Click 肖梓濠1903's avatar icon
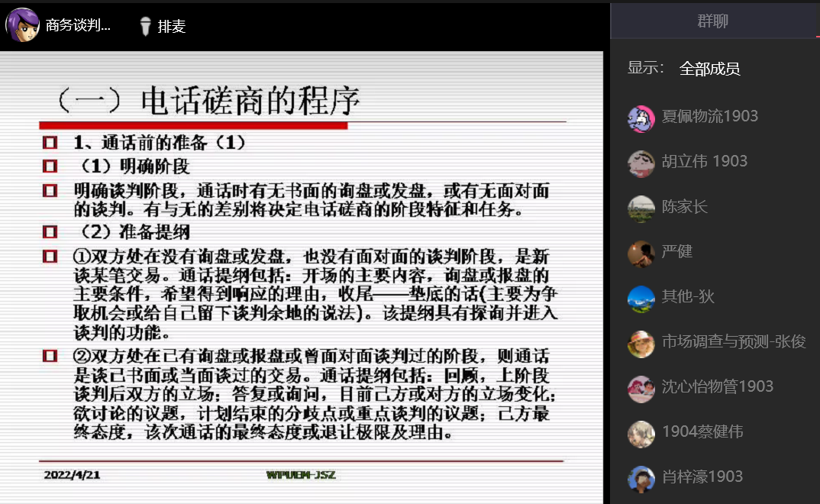 click(x=641, y=479)
